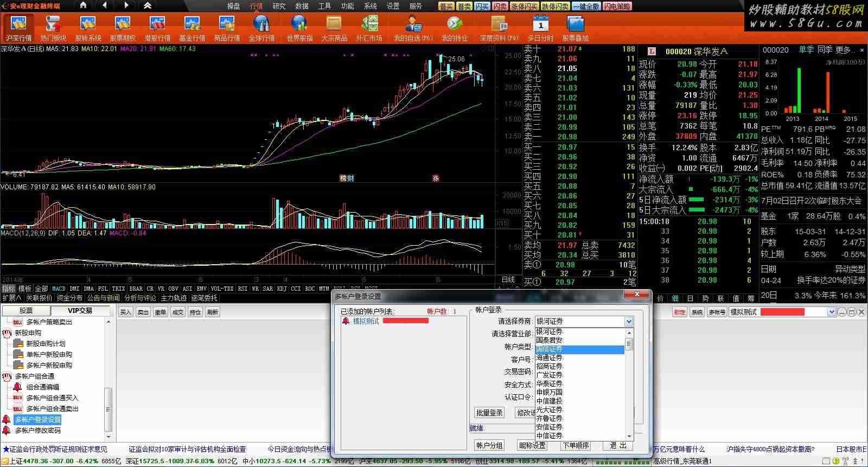Screen dimensions: 868x467
Task: Click 扩展∧ expander below chart
Action: point(11,298)
